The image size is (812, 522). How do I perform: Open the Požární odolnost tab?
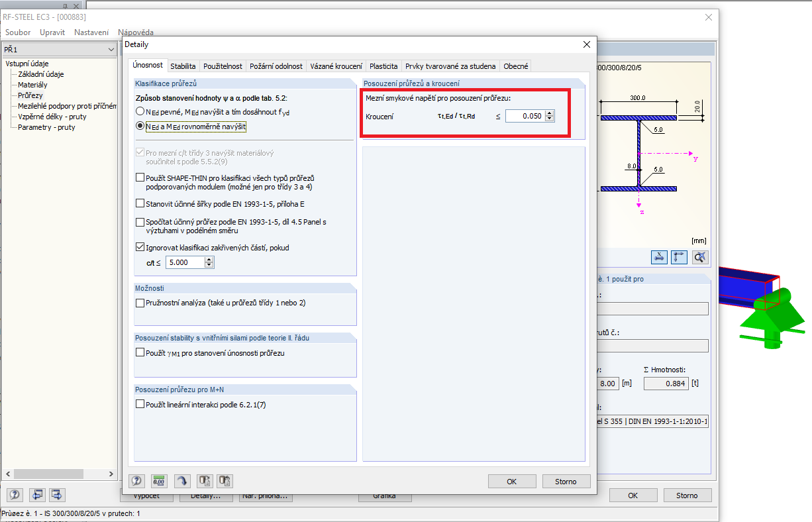276,66
